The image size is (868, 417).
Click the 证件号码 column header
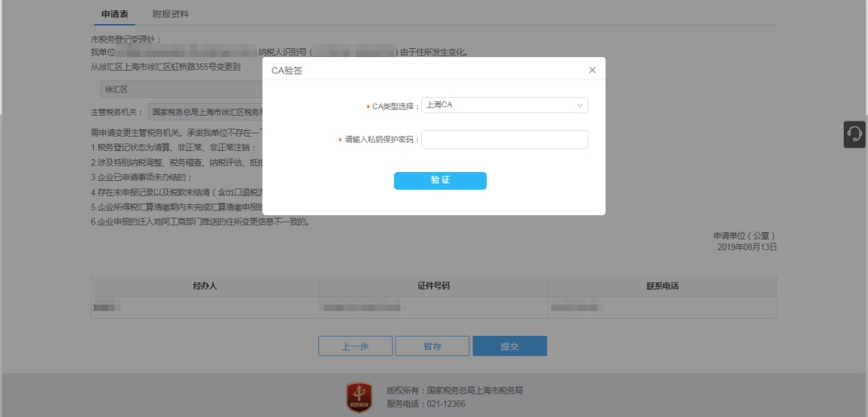[x=433, y=287]
